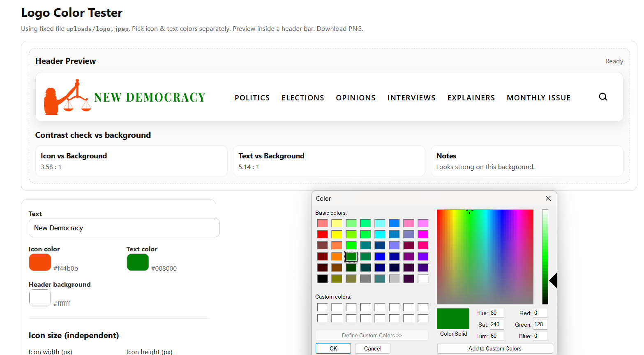Image resolution: width=644 pixels, height=355 pixels.
Task: Click OK in the Color dialog
Action: 333,348
